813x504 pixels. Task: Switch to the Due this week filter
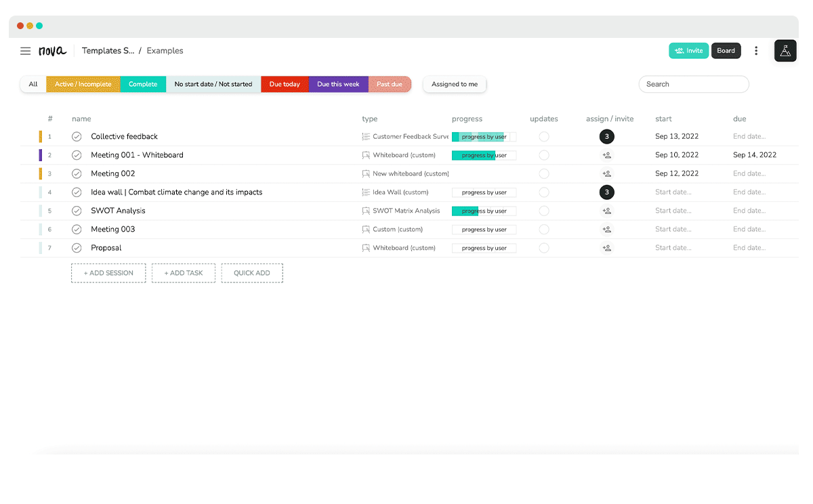click(x=338, y=84)
